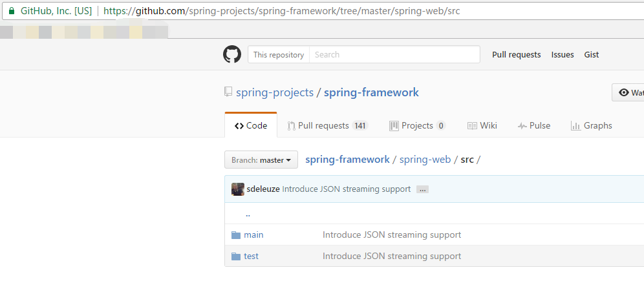This screenshot has width=644, height=292.
Task: Click the test folder icon
Action: pyautogui.click(x=236, y=256)
